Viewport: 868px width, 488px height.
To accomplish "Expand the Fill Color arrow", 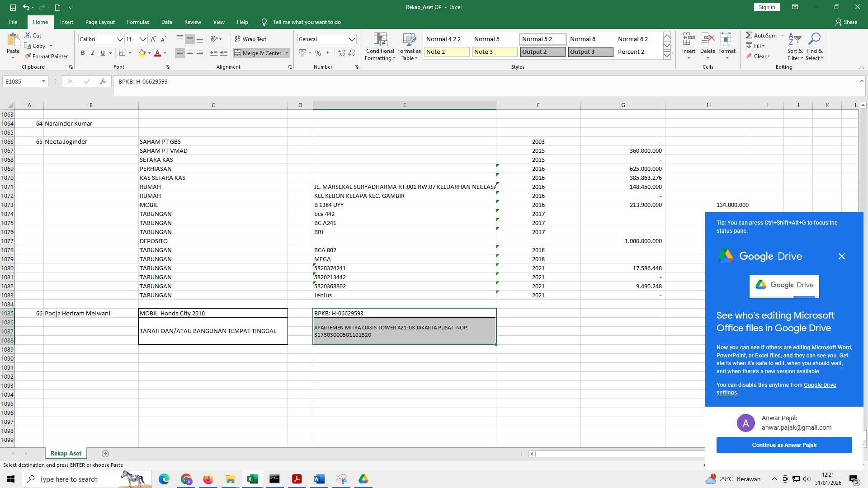I will pos(149,53).
